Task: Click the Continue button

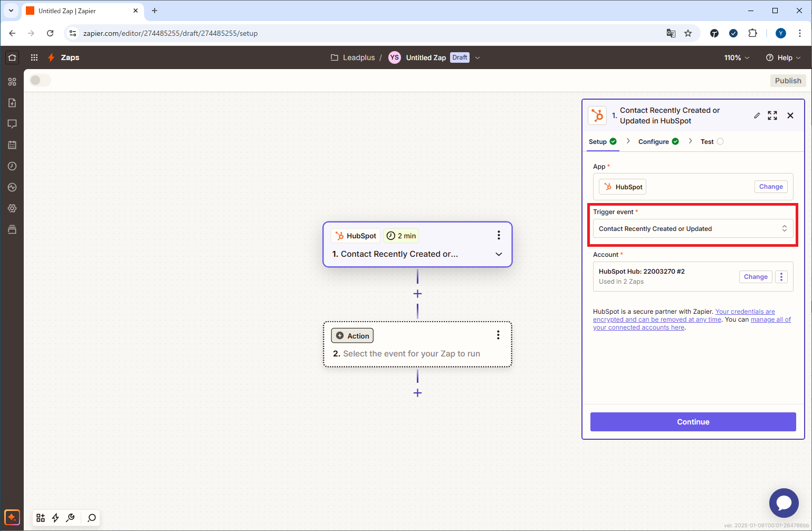Action: click(x=693, y=422)
